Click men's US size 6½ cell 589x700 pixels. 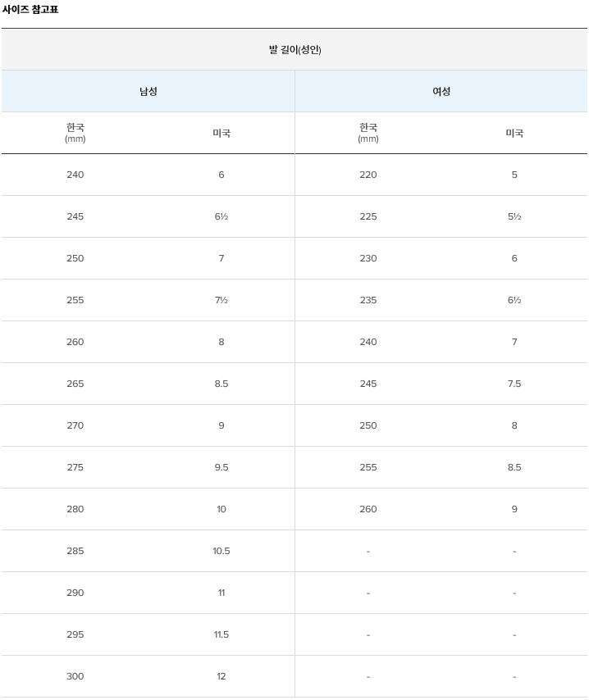pyautogui.click(x=221, y=216)
